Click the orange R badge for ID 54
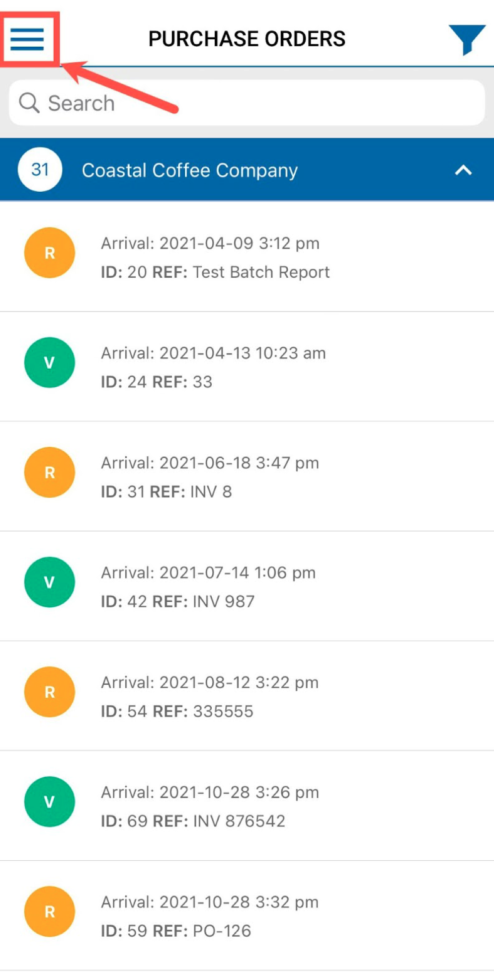Image resolution: width=494 pixels, height=980 pixels. (x=50, y=692)
